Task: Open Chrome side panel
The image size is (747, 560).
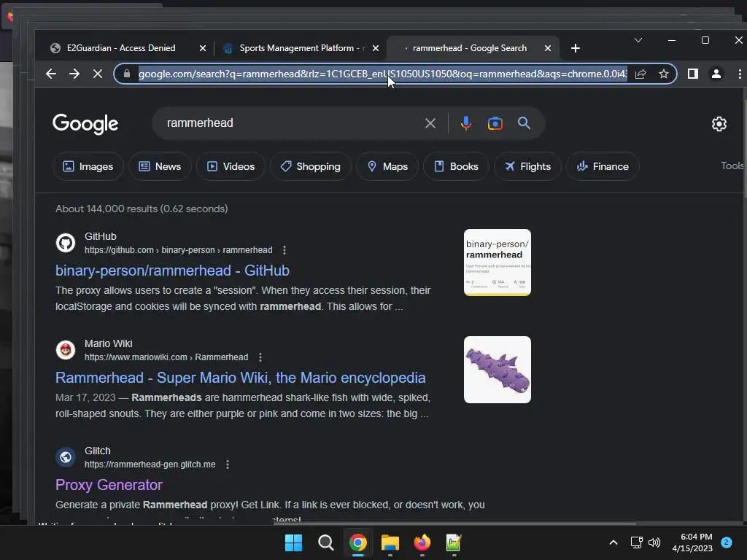Action: [x=693, y=74]
